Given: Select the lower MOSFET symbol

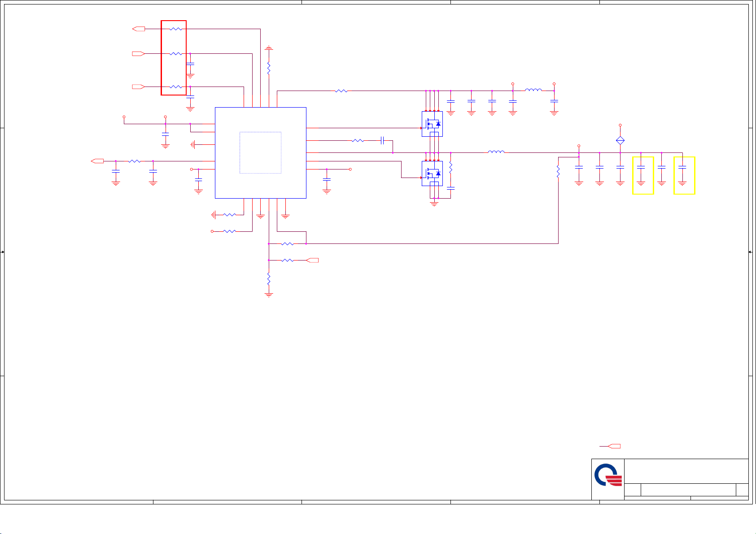Looking at the screenshot, I should point(432,174).
